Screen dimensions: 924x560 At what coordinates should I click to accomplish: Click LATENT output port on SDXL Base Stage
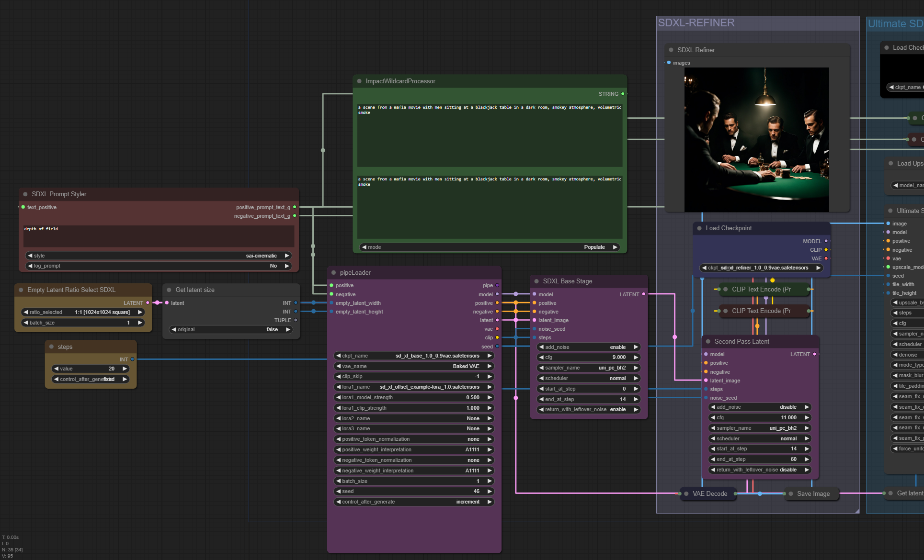click(643, 294)
